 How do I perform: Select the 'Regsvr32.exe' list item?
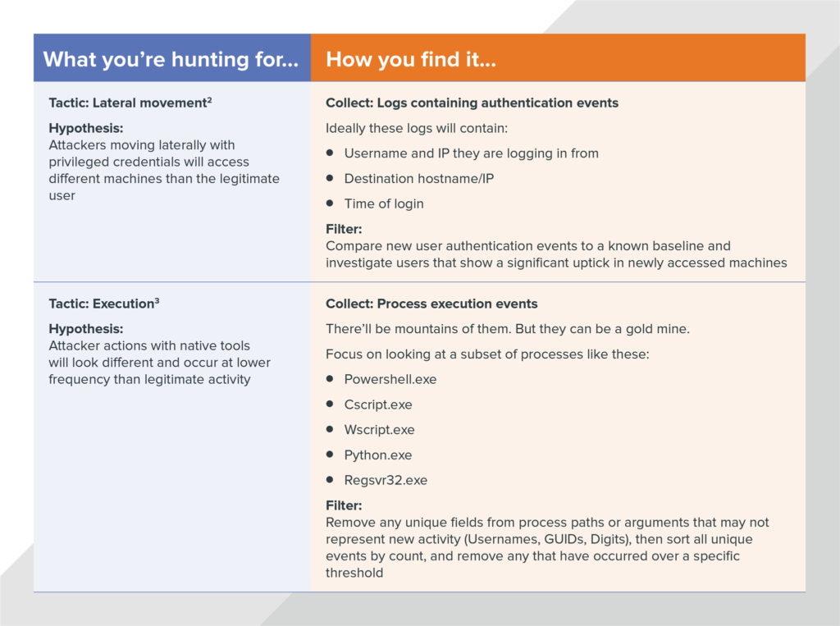tap(386, 480)
